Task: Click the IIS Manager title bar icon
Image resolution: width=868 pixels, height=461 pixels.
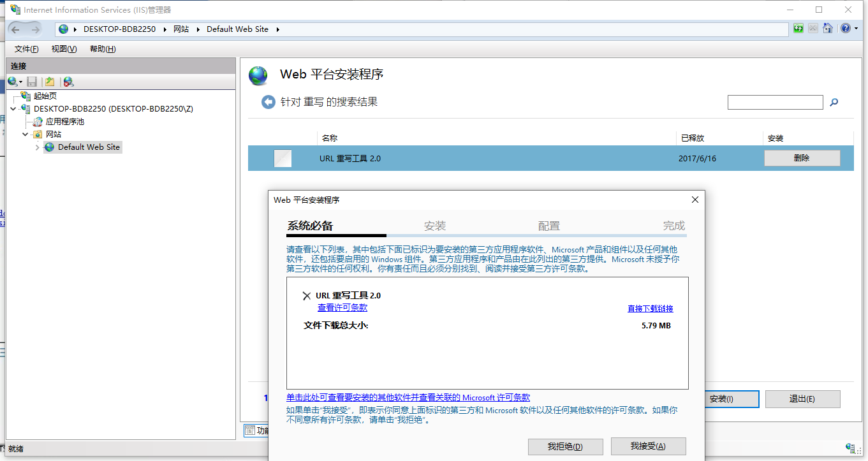Action: (x=15, y=10)
